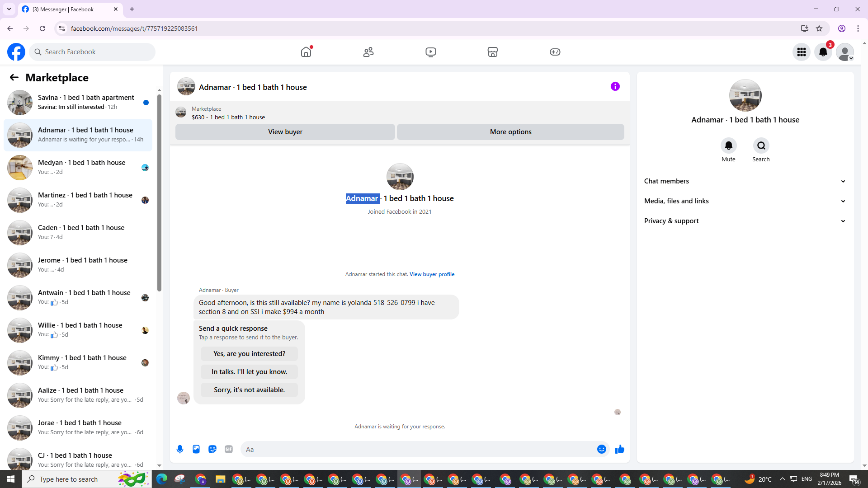The width and height of the screenshot is (868, 488).
Task: Search within the conversation
Action: tap(761, 145)
